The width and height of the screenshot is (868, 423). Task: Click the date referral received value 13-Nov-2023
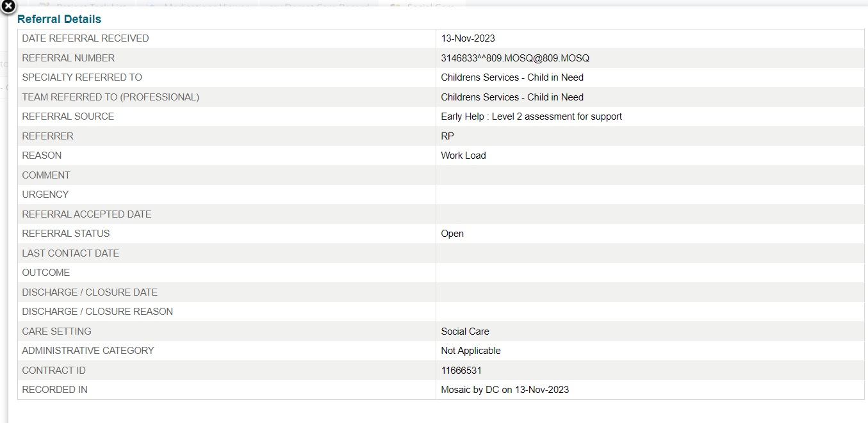coord(468,38)
